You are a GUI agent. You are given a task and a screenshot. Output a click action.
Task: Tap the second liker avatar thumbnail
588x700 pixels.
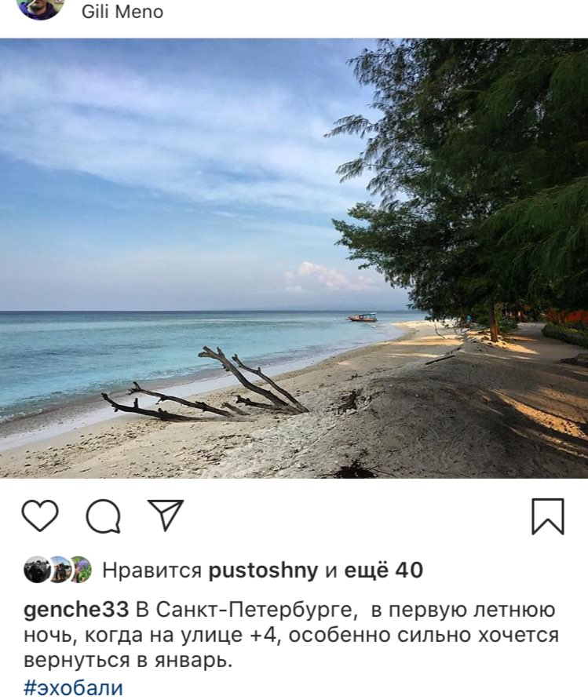[x=59, y=570]
